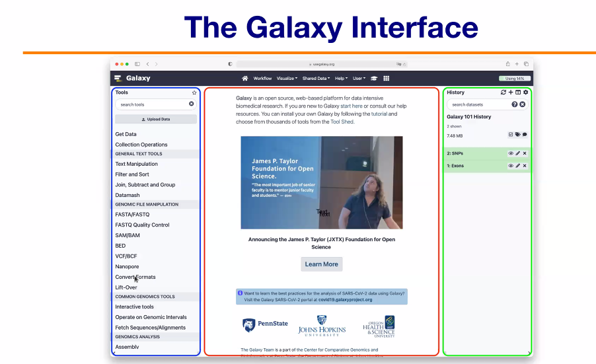This screenshot has width=596, height=364.
Task: Click the browser sidebar toggle icon
Action: pyautogui.click(x=137, y=64)
